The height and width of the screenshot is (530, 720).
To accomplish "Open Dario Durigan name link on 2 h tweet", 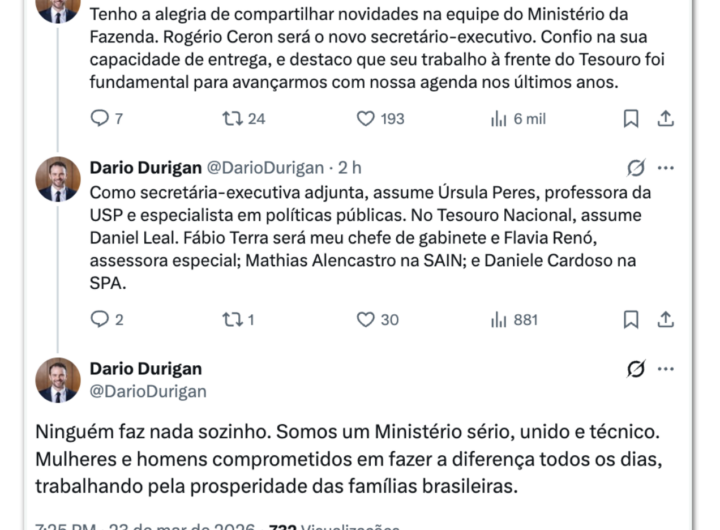I will [x=145, y=168].
